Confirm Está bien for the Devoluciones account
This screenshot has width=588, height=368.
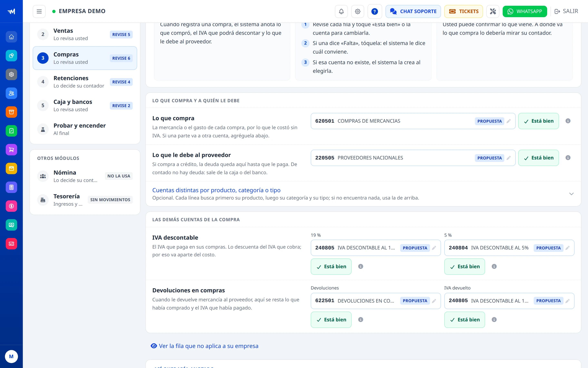pos(331,320)
